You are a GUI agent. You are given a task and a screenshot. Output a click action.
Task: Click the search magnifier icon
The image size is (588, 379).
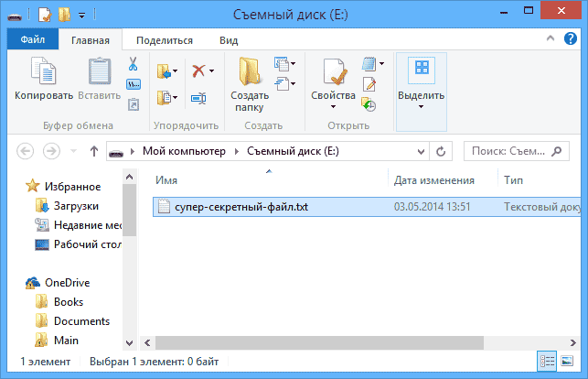coord(557,151)
